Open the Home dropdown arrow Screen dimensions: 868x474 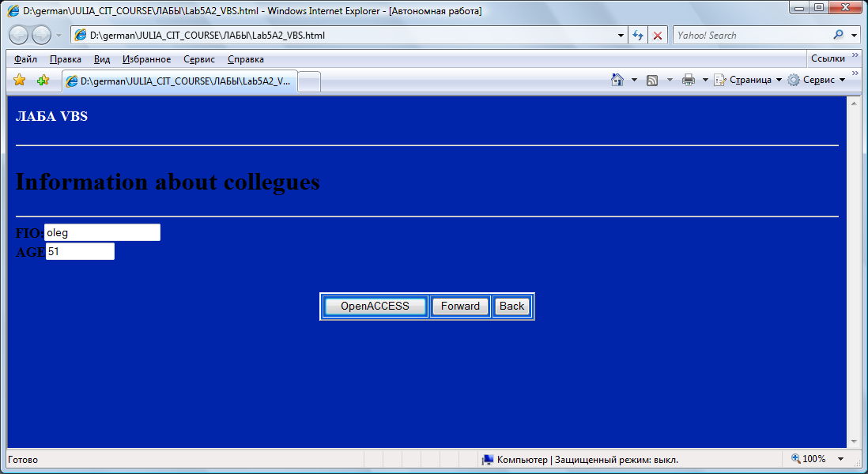click(634, 81)
